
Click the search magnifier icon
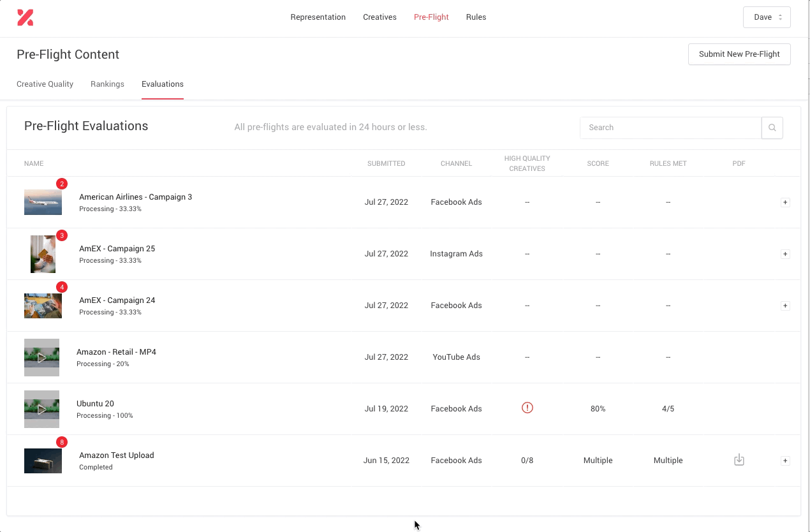pyautogui.click(x=772, y=128)
